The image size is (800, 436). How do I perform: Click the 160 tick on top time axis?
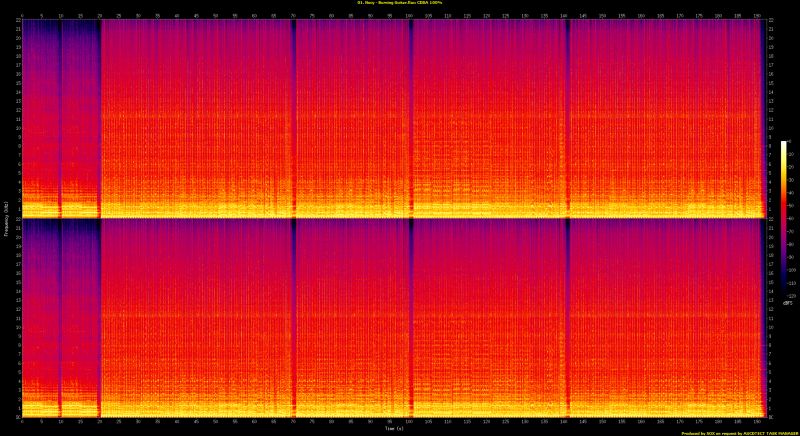click(643, 15)
